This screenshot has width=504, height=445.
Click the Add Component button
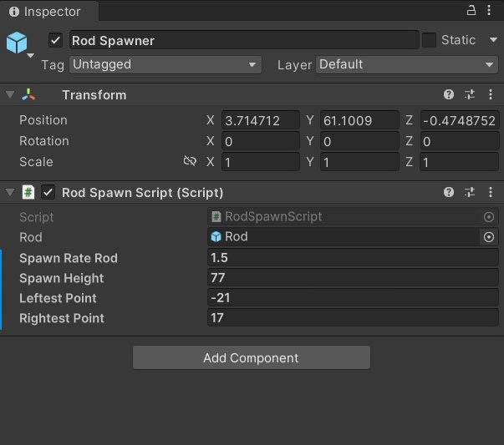click(x=251, y=358)
